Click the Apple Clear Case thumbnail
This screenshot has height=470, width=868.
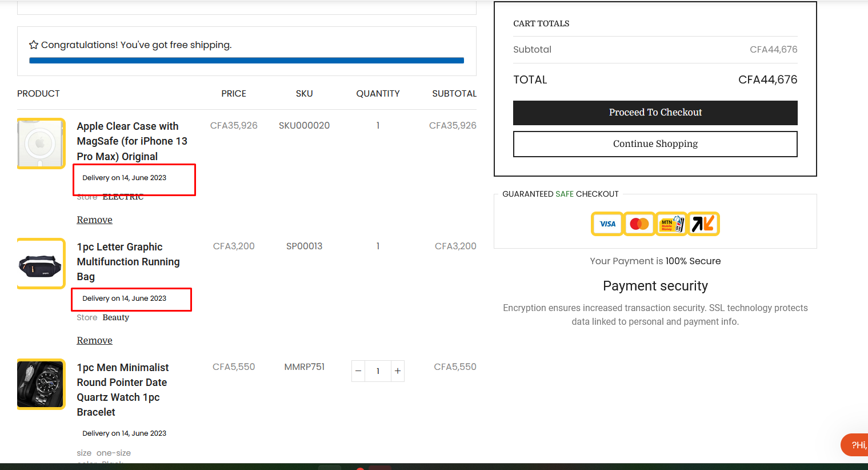point(41,144)
